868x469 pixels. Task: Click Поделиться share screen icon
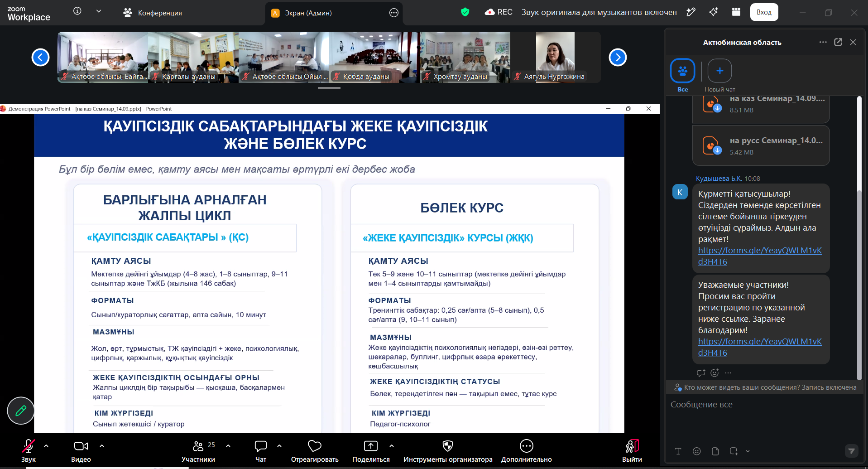pos(371,446)
